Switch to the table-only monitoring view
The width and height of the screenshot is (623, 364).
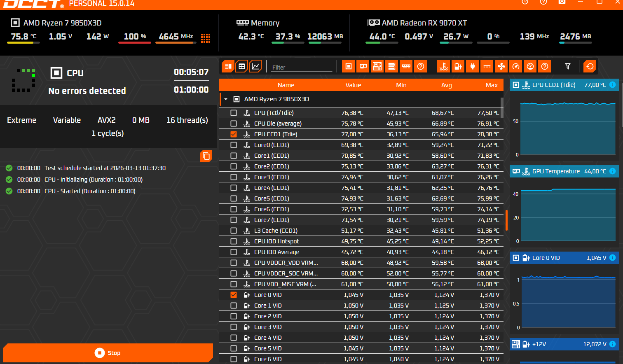pos(242,66)
